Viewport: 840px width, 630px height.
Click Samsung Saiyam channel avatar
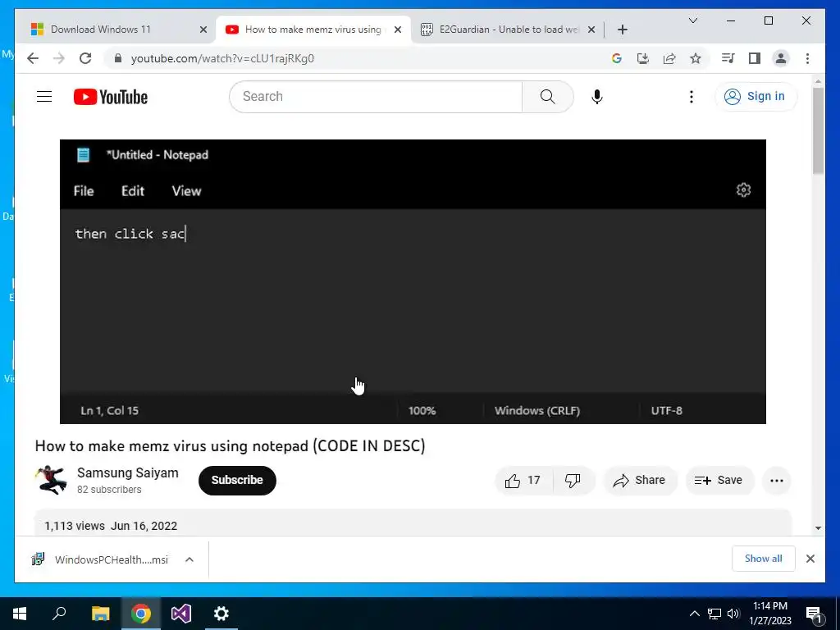[52, 479]
